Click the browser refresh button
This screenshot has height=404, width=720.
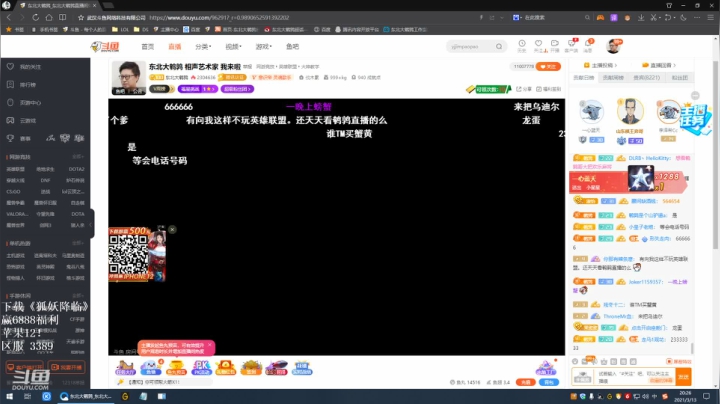coord(35,17)
